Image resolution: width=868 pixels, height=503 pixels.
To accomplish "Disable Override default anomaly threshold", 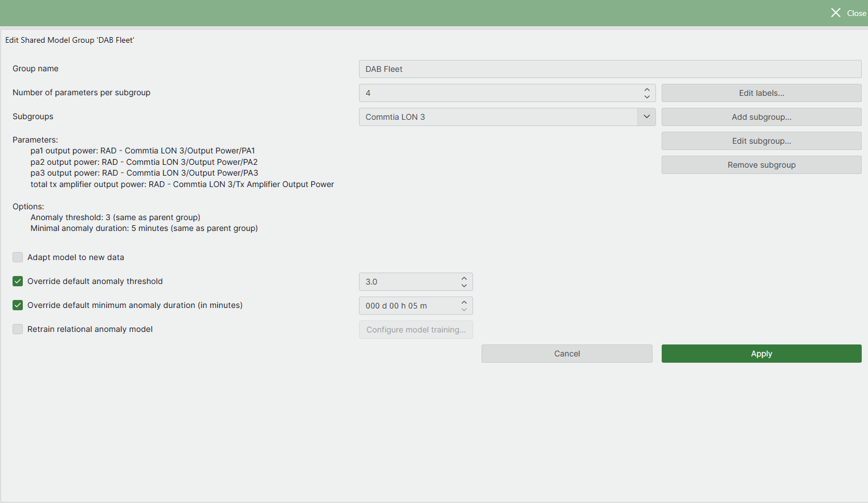I will (x=17, y=281).
